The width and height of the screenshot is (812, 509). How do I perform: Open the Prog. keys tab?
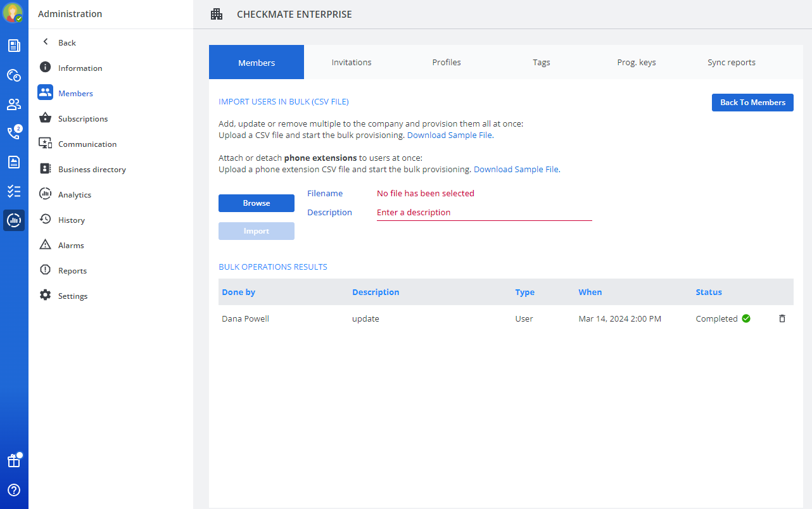click(637, 62)
